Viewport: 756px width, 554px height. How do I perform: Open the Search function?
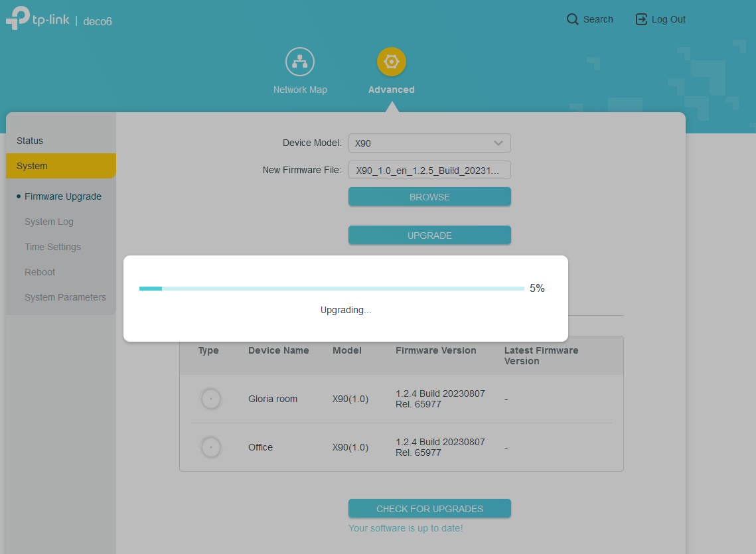589,19
